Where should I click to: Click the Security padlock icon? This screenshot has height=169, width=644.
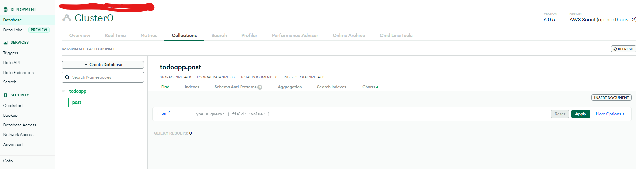(x=5, y=95)
